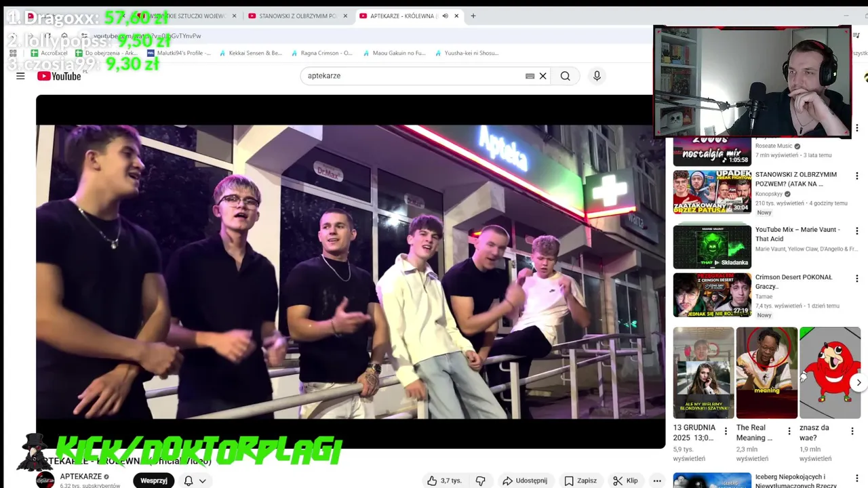Screen dimensions: 868x488
Task: Open Yuusha-kei ni Shosu bookmark
Action: [x=467, y=53]
